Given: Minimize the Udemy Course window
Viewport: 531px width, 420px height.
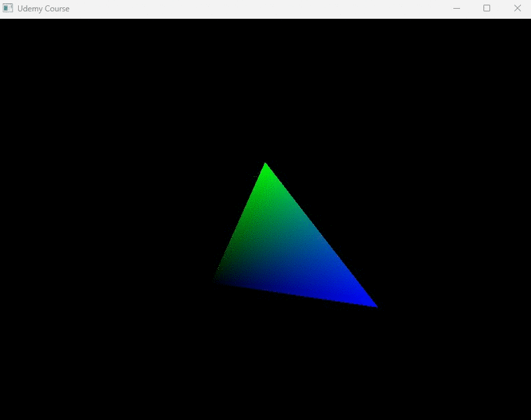Looking at the screenshot, I should pos(457,9).
